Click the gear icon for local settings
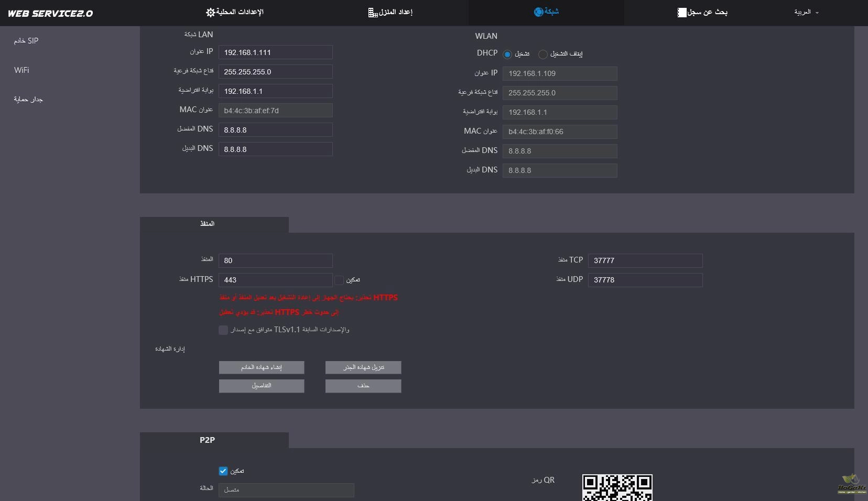This screenshot has height=501, width=868. click(x=210, y=12)
